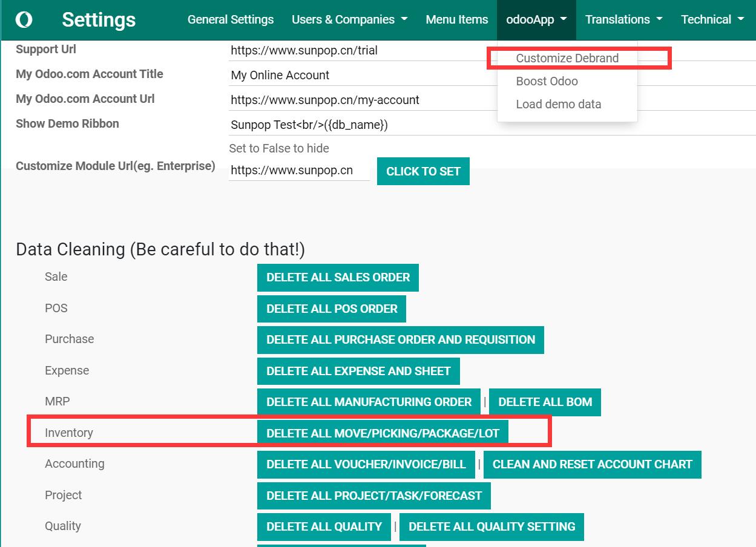Click Clean and Reset Account Chart
Image resolution: width=756 pixels, height=547 pixels.
[x=592, y=464]
